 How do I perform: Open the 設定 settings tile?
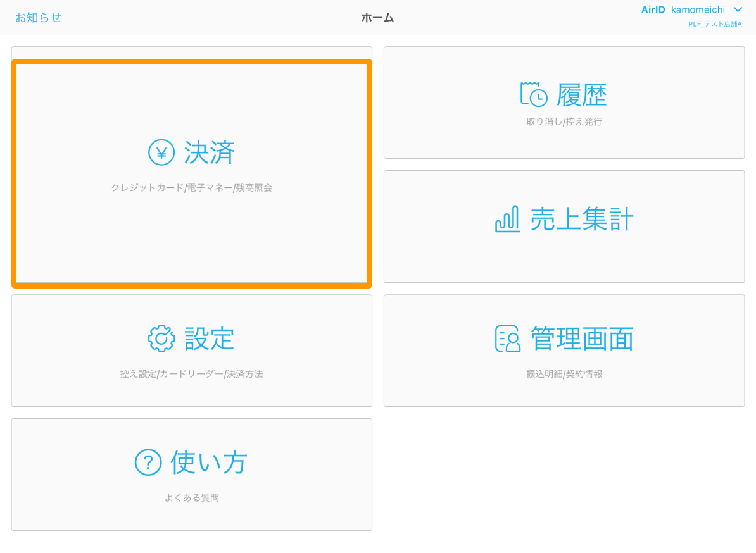[192, 350]
